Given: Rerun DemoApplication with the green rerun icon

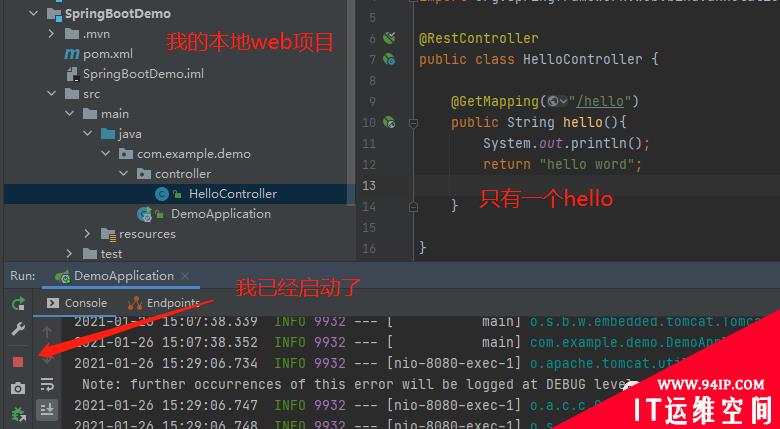Looking at the screenshot, I should (18, 303).
